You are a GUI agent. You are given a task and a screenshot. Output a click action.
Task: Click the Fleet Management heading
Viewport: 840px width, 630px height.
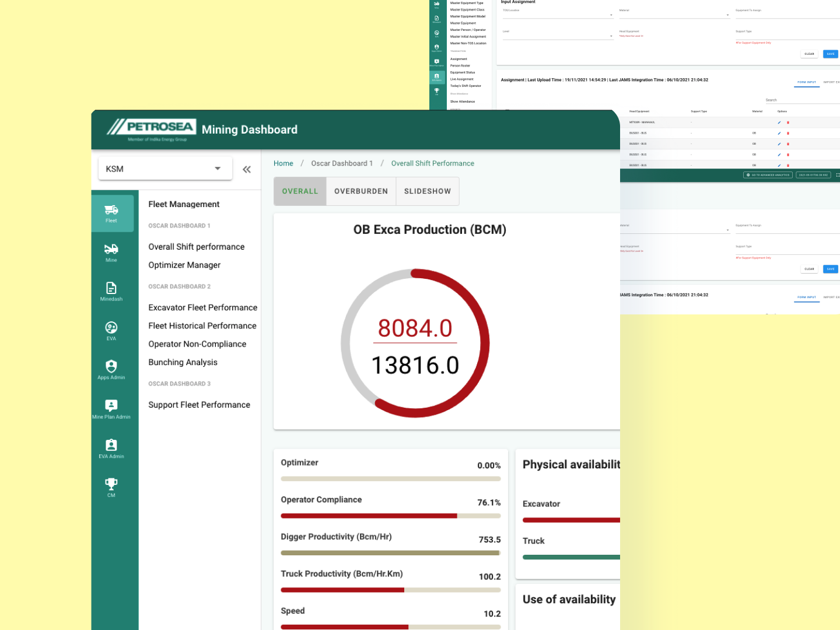(x=184, y=204)
